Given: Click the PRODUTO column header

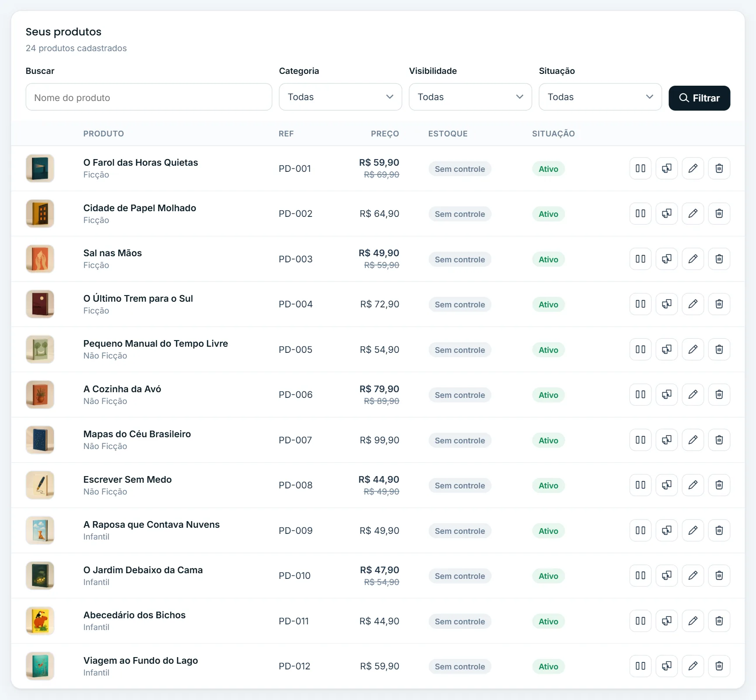Looking at the screenshot, I should click(x=104, y=134).
